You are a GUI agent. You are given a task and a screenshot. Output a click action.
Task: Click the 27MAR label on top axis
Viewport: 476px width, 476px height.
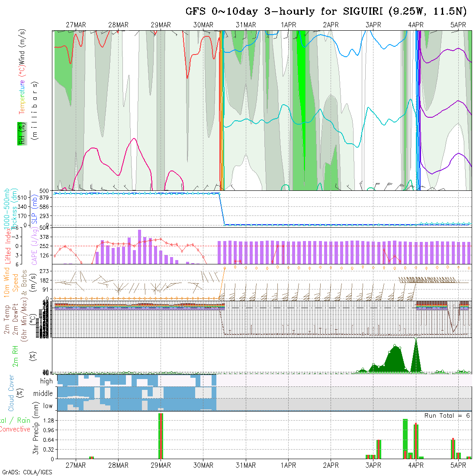[x=76, y=25]
